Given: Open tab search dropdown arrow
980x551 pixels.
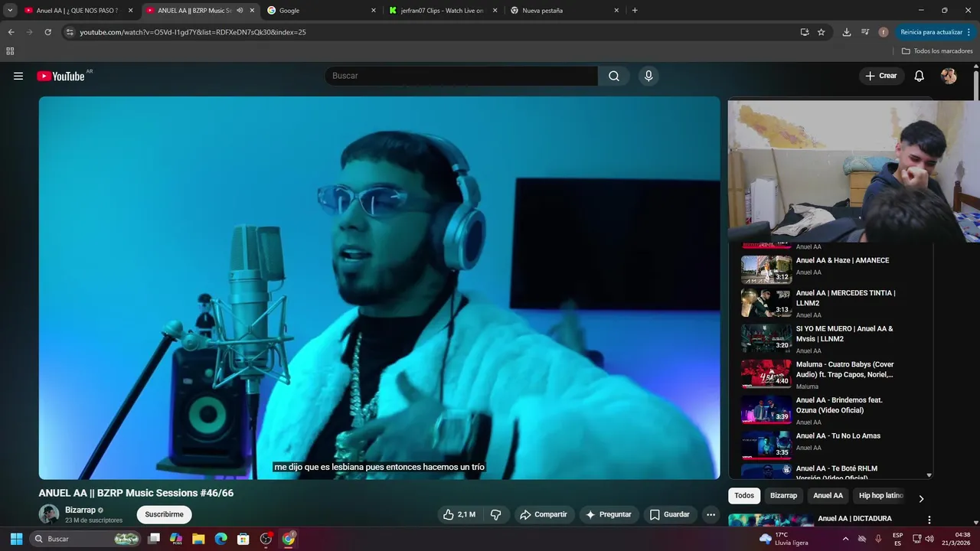Looking at the screenshot, I should pyautogui.click(x=10, y=11).
